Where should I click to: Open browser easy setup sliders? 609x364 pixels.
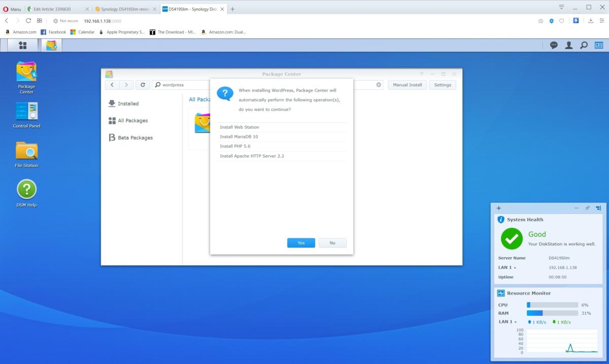[x=601, y=21]
